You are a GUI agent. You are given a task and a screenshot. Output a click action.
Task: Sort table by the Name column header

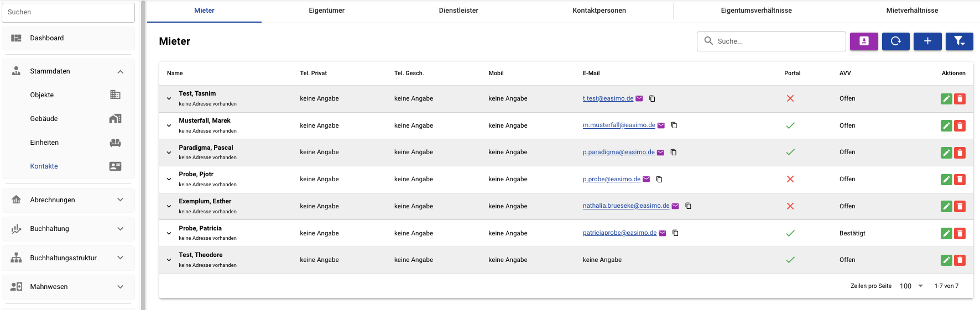click(175, 73)
